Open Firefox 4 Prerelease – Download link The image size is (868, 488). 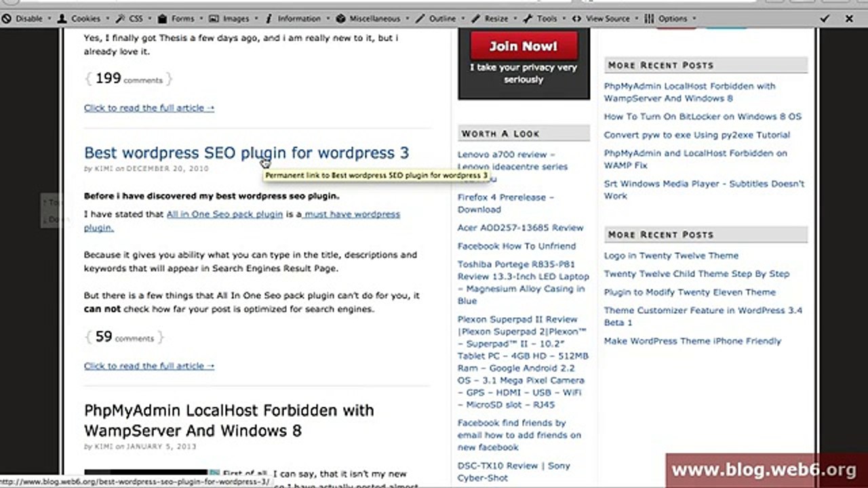[x=505, y=203]
